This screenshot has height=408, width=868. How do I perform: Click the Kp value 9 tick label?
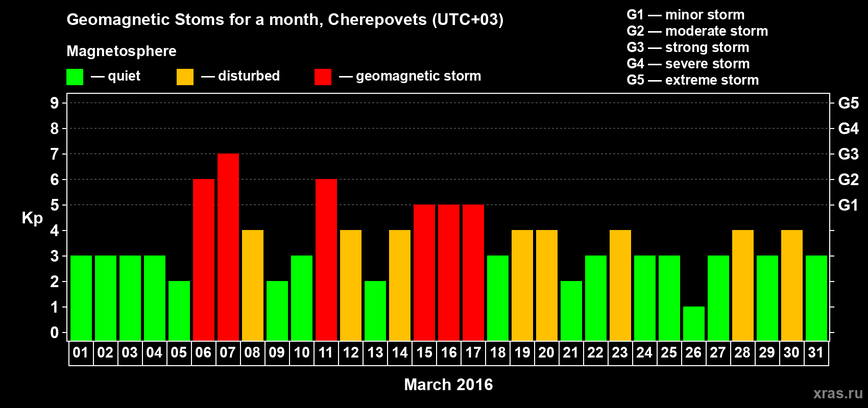(x=55, y=103)
